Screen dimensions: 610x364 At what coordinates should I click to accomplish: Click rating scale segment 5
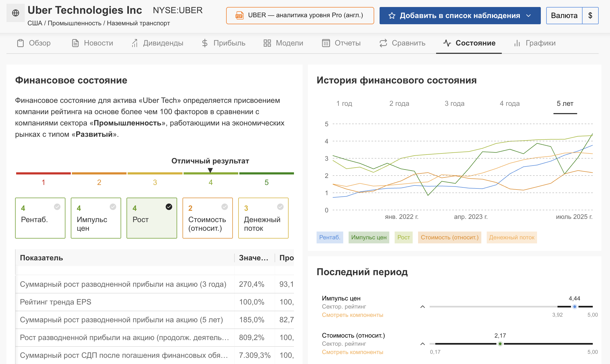pos(267,173)
